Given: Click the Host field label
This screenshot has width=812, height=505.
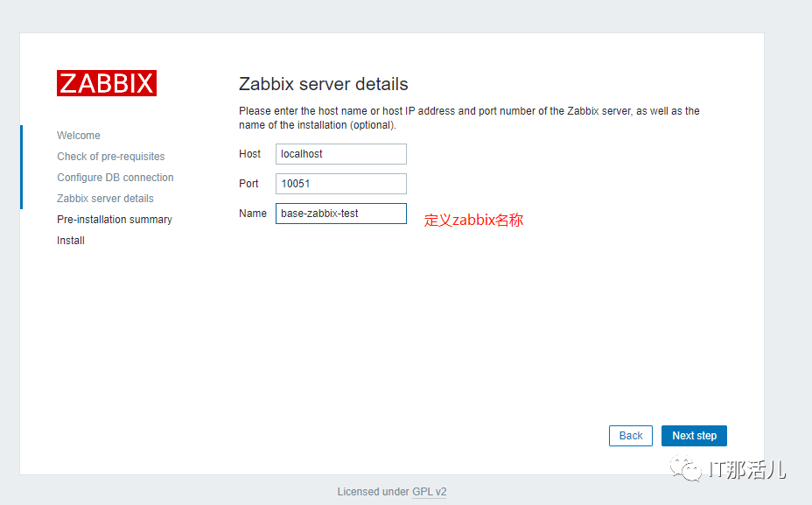Looking at the screenshot, I should point(249,154).
